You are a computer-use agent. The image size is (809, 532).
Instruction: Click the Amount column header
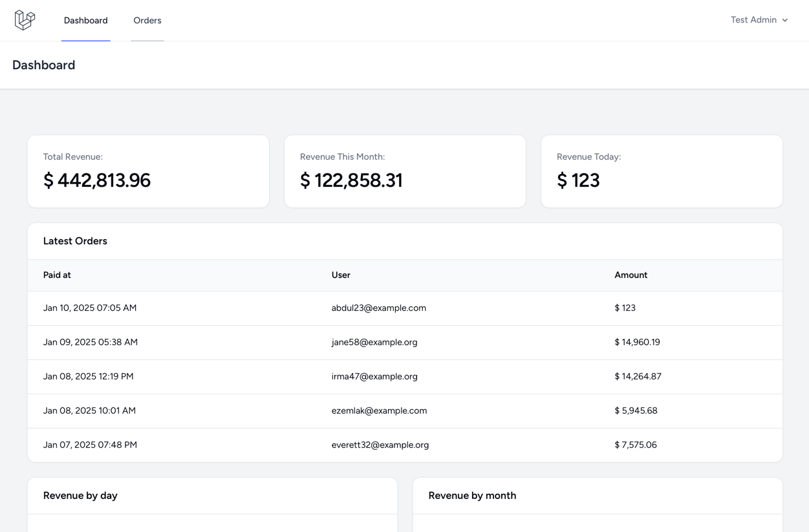[x=631, y=275]
